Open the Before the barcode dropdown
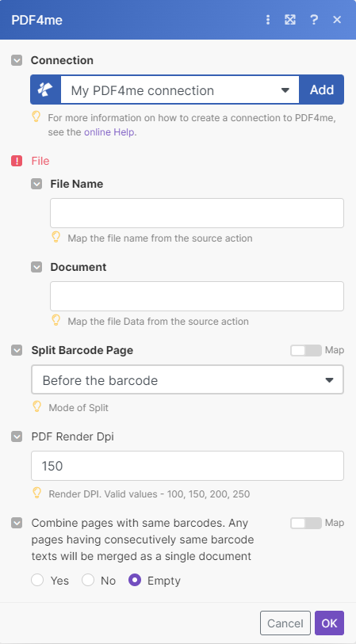 pyautogui.click(x=187, y=380)
